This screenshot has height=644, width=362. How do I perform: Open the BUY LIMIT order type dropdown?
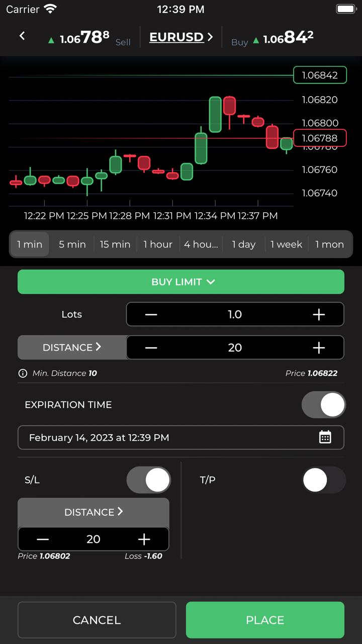tap(181, 282)
